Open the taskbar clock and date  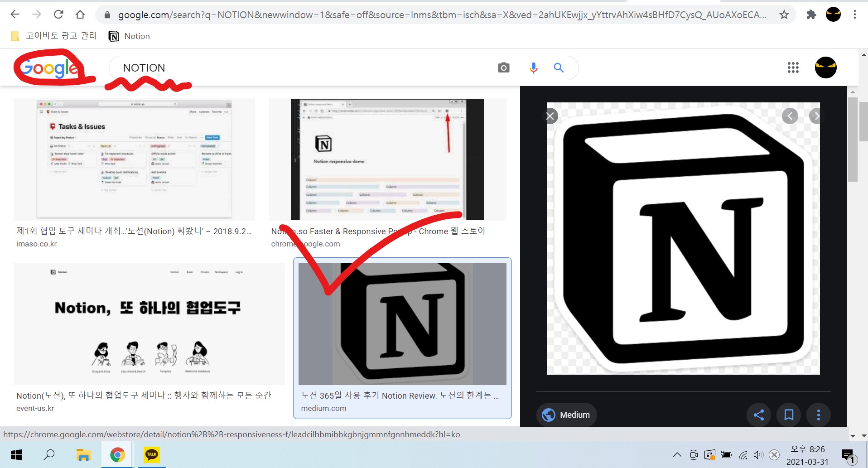click(x=807, y=455)
